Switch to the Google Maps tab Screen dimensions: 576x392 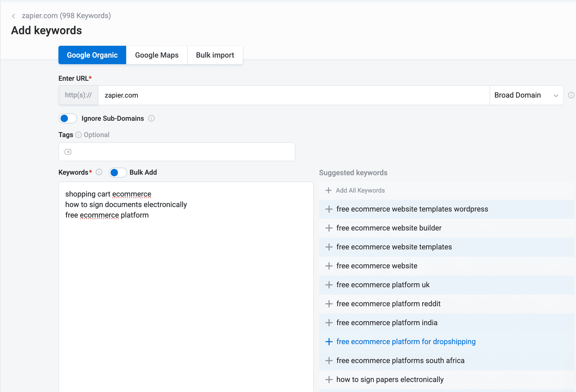[157, 55]
